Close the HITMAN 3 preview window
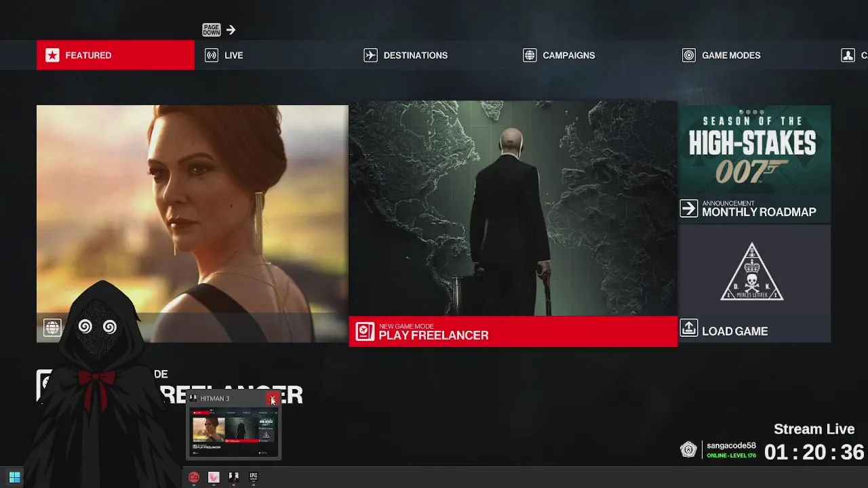 coord(273,399)
